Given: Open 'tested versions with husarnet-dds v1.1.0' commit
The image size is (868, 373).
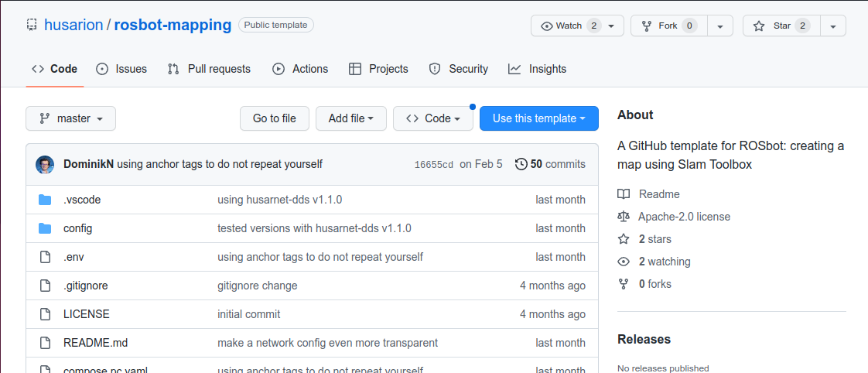Looking at the screenshot, I should [314, 228].
